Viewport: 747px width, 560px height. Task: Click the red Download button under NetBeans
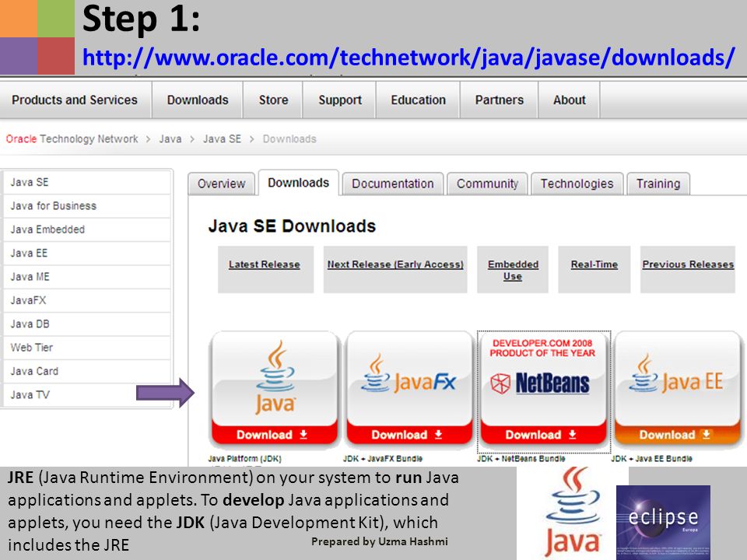click(x=543, y=435)
